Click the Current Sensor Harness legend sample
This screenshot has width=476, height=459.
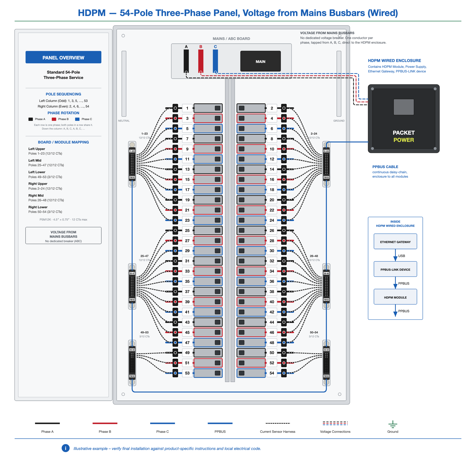[278, 423]
